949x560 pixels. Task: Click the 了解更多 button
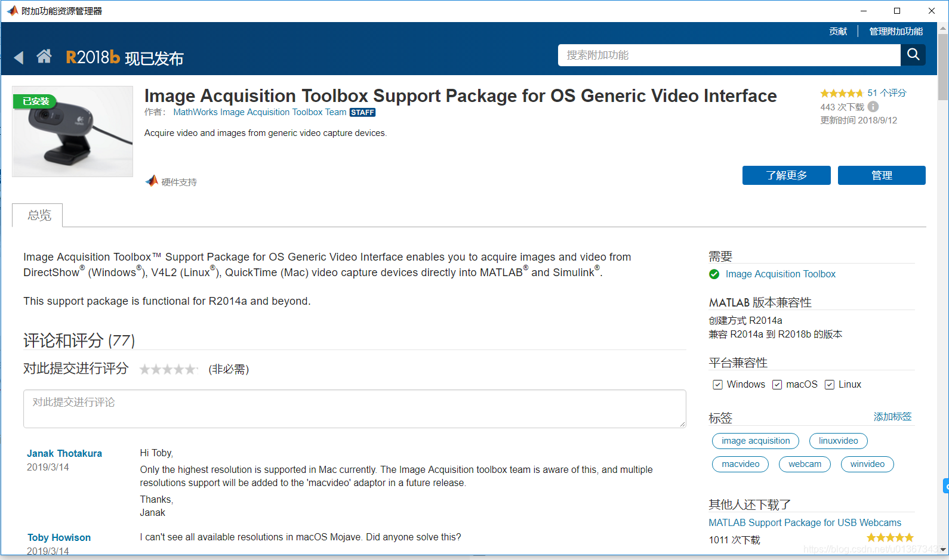[786, 175]
